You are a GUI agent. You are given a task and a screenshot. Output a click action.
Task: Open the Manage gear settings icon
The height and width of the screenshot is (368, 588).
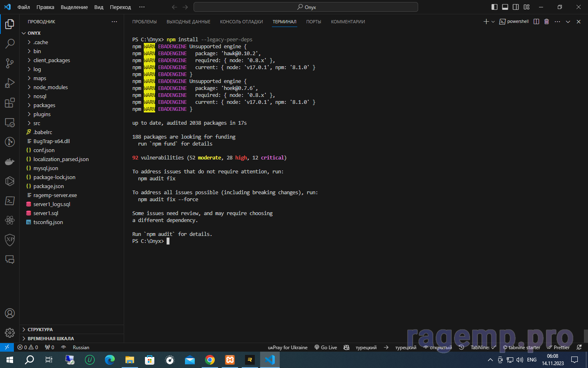pos(10,333)
